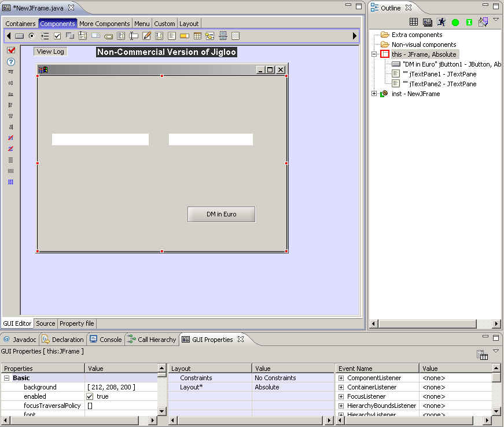Select the JButton component in the palette
Viewport: 504px width, 427px height.
coord(19,36)
